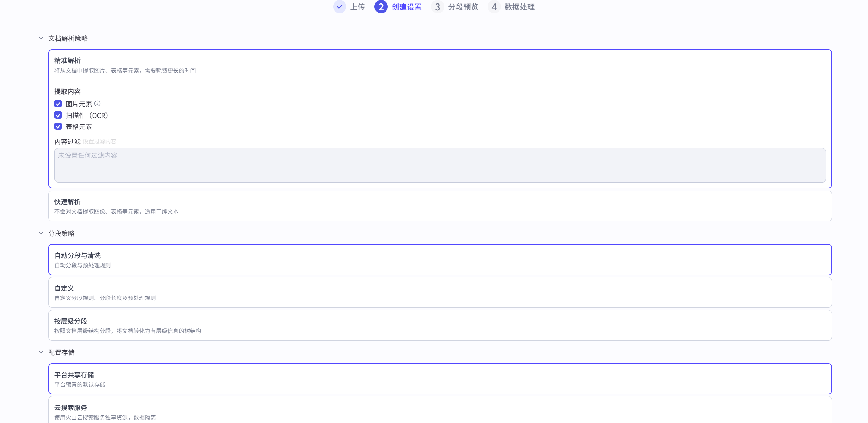Click into the 内容过滤 text area

point(440,165)
